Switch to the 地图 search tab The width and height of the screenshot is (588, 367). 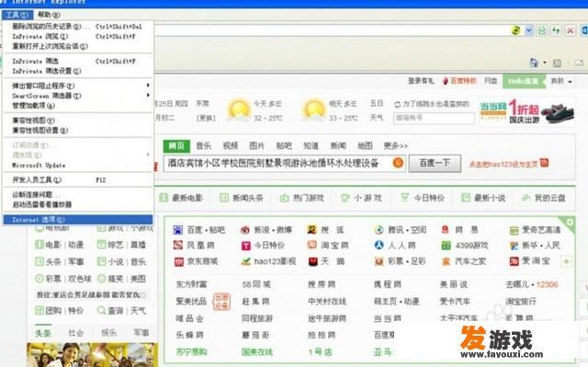(x=365, y=145)
